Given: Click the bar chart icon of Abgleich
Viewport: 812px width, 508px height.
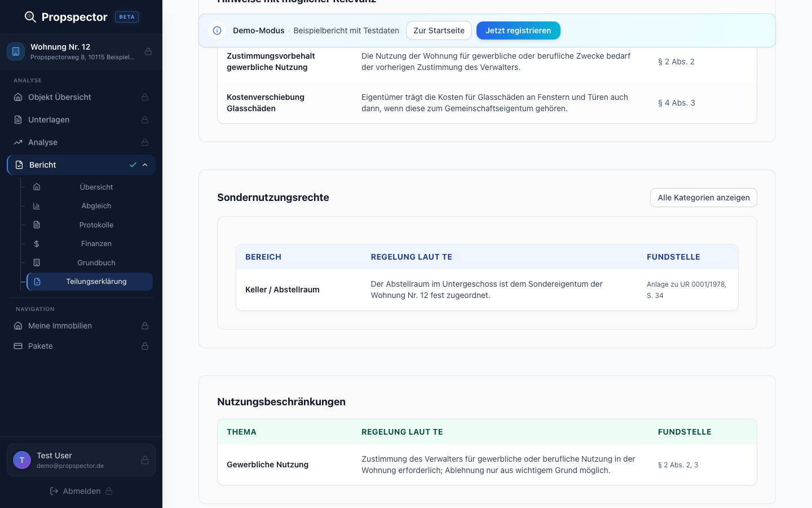Looking at the screenshot, I should pyautogui.click(x=37, y=206).
